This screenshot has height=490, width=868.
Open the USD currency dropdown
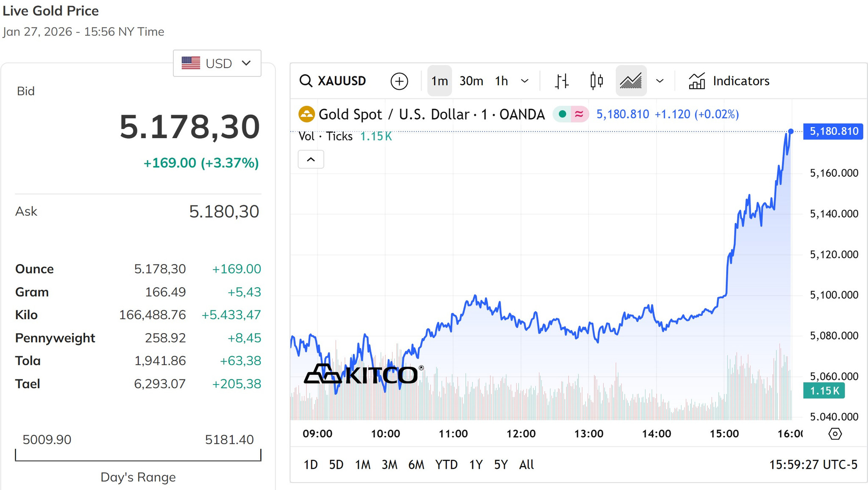click(217, 63)
